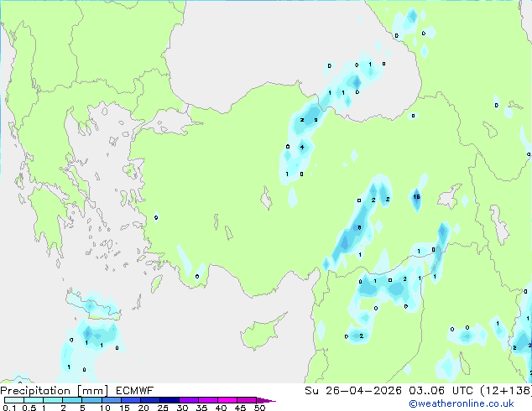Click the '03..06 UTC' time range text
Viewport: 532px width, 411px height.
tap(441, 391)
